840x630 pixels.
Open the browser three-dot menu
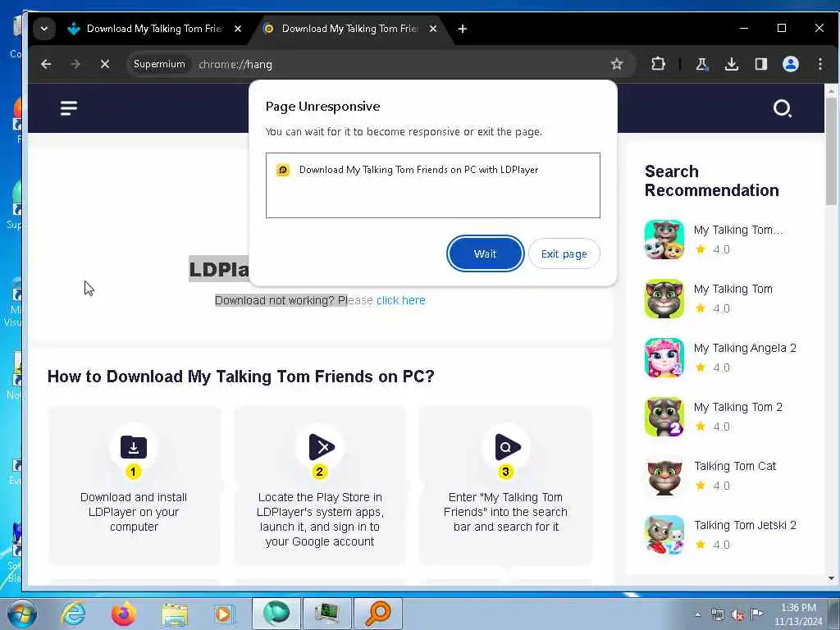click(820, 64)
